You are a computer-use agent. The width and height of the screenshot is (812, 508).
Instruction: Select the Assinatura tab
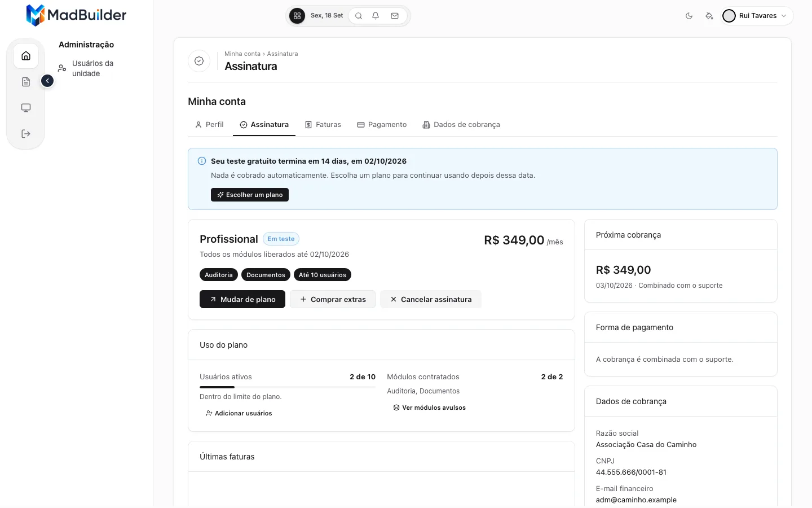pos(264,125)
